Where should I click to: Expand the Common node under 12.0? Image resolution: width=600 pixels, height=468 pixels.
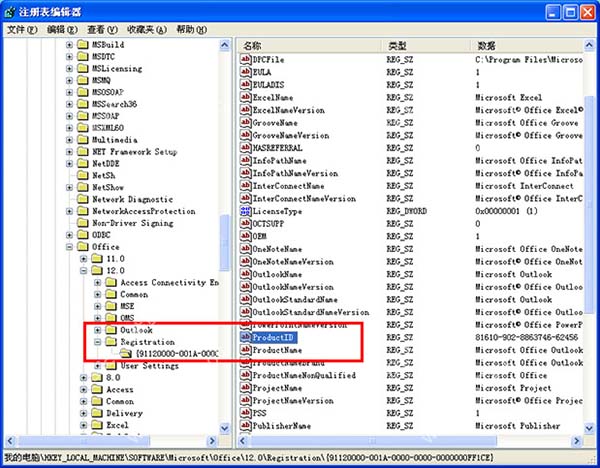(98, 294)
